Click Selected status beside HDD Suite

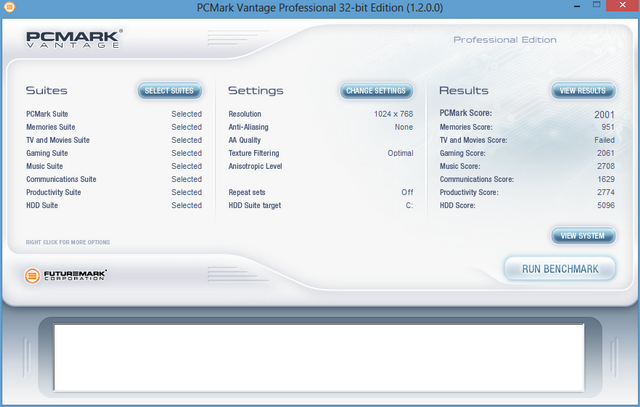coord(187,205)
